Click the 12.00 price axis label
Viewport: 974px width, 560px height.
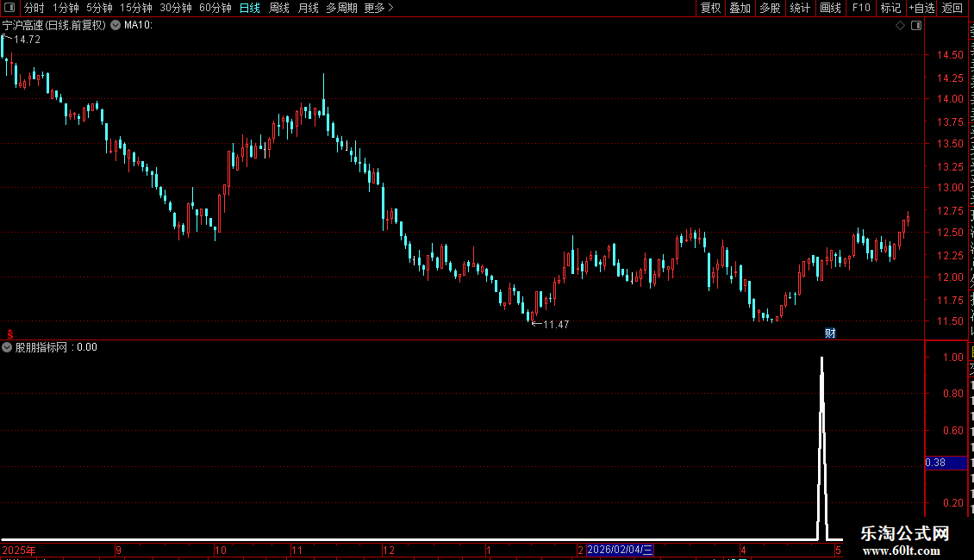pyautogui.click(x=950, y=277)
